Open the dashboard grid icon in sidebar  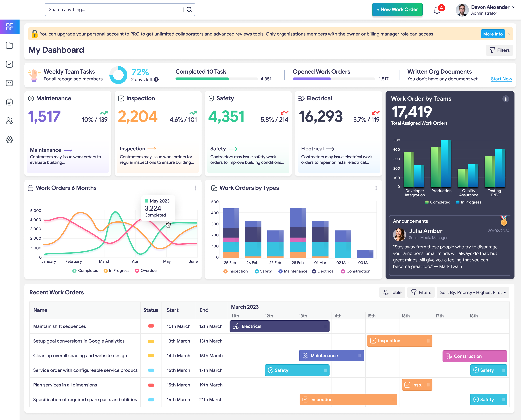tap(10, 27)
